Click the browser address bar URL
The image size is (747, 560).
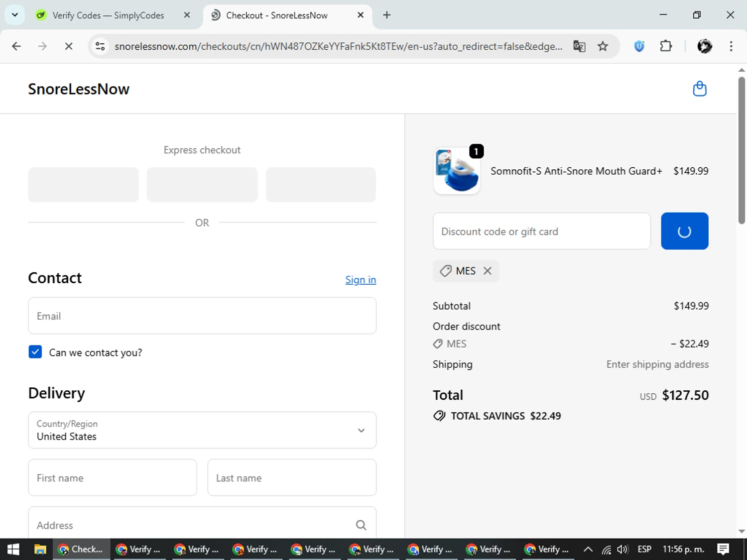click(x=339, y=46)
